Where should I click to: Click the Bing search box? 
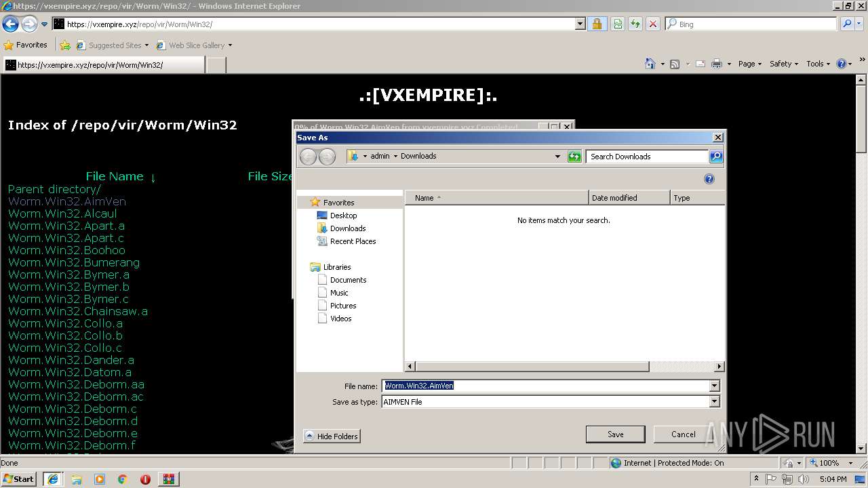tap(751, 24)
